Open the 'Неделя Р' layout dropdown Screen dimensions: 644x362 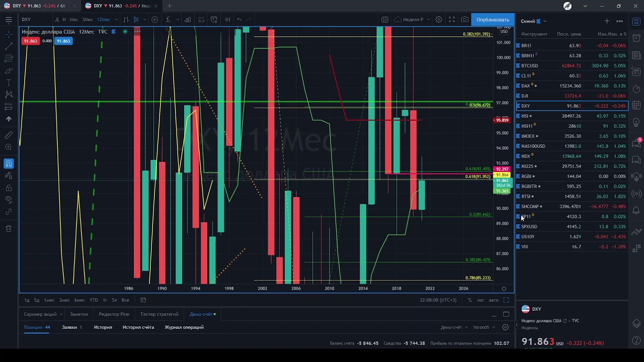tap(413, 20)
